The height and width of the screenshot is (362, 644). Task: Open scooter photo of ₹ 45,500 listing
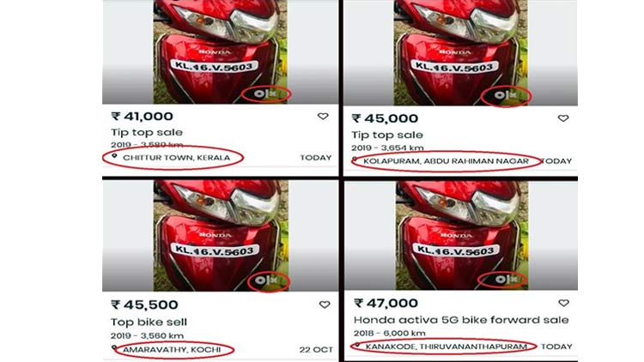click(x=221, y=236)
